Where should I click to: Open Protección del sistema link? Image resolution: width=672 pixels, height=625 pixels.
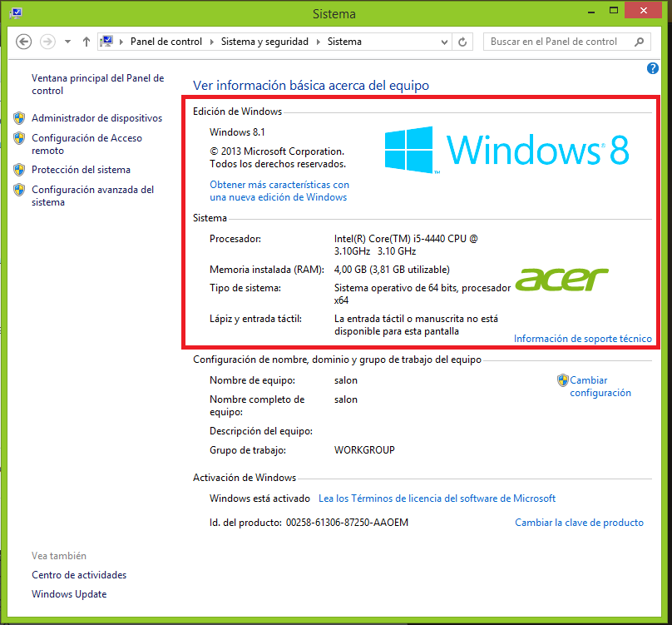81,170
